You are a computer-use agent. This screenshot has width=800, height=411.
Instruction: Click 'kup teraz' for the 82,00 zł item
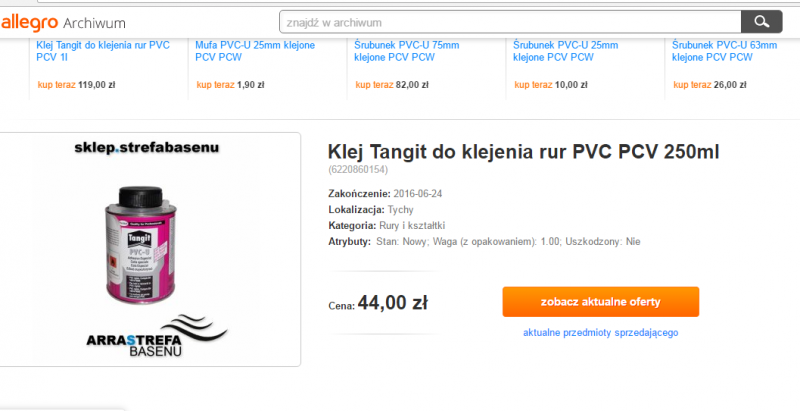click(x=374, y=85)
